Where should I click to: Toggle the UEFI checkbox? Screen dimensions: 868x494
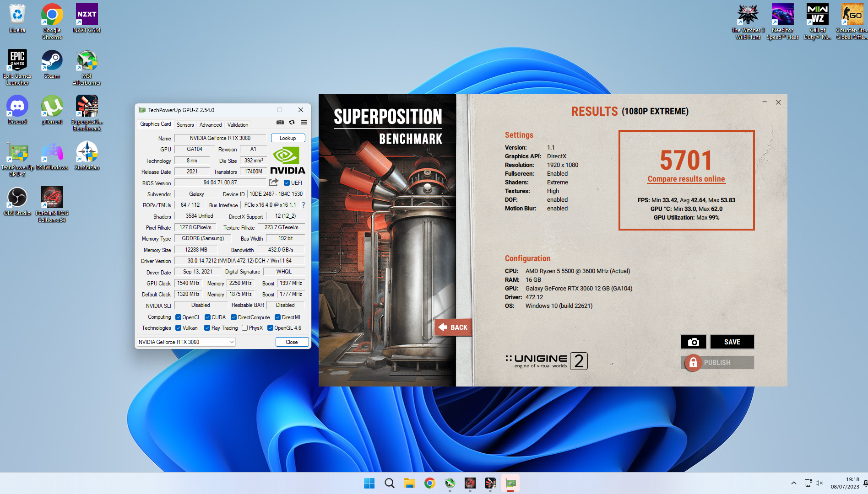(x=287, y=183)
